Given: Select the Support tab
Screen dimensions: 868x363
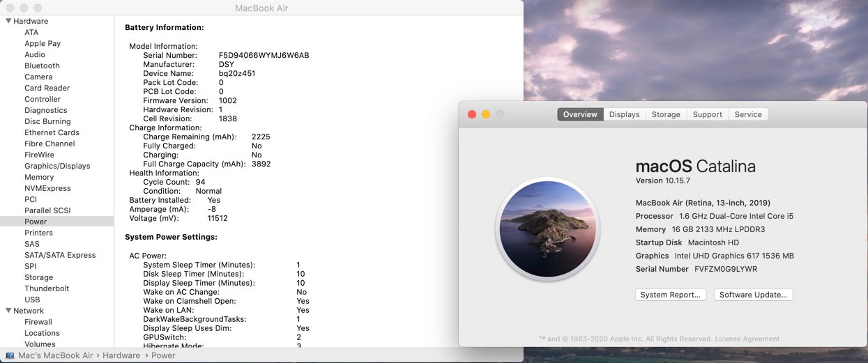Looking at the screenshot, I should [707, 114].
